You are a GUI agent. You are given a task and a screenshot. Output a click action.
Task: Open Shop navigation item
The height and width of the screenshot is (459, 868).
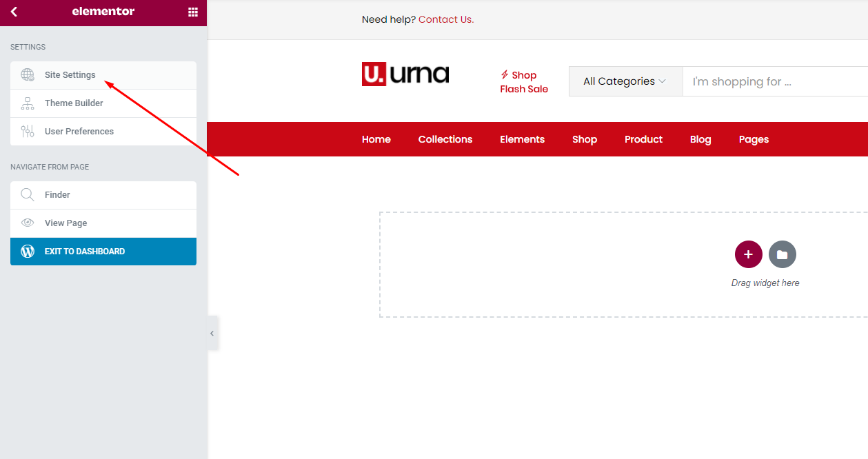click(x=585, y=139)
